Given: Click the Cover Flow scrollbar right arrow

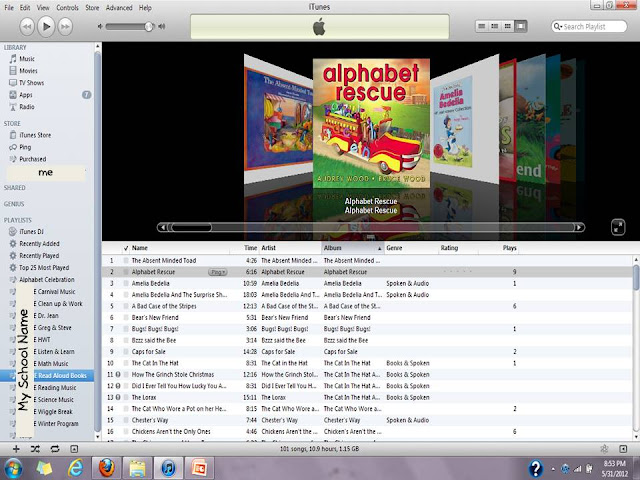Looking at the screenshot, I should [x=579, y=227].
